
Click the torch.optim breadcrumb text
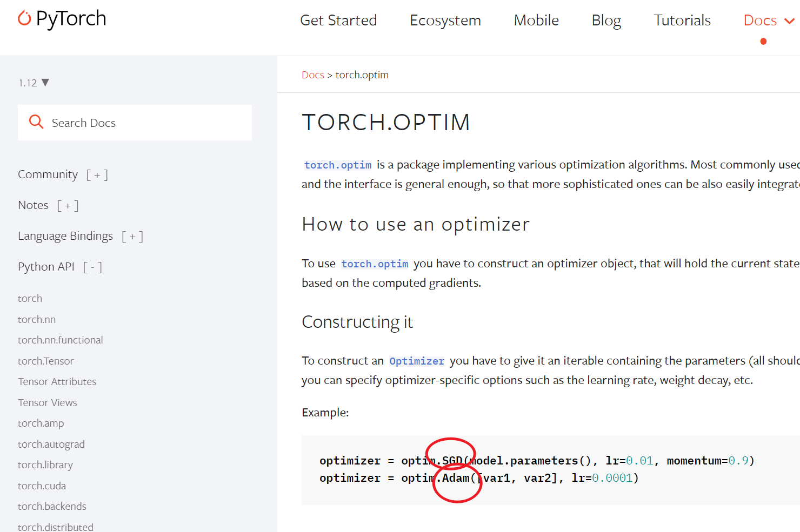click(362, 75)
